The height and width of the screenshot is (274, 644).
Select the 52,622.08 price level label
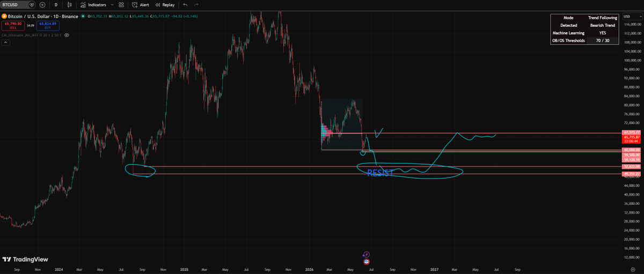coord(632,167)
